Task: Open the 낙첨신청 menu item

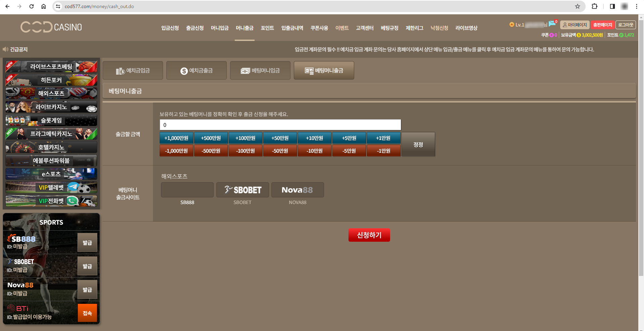Action: pos(439,28)
